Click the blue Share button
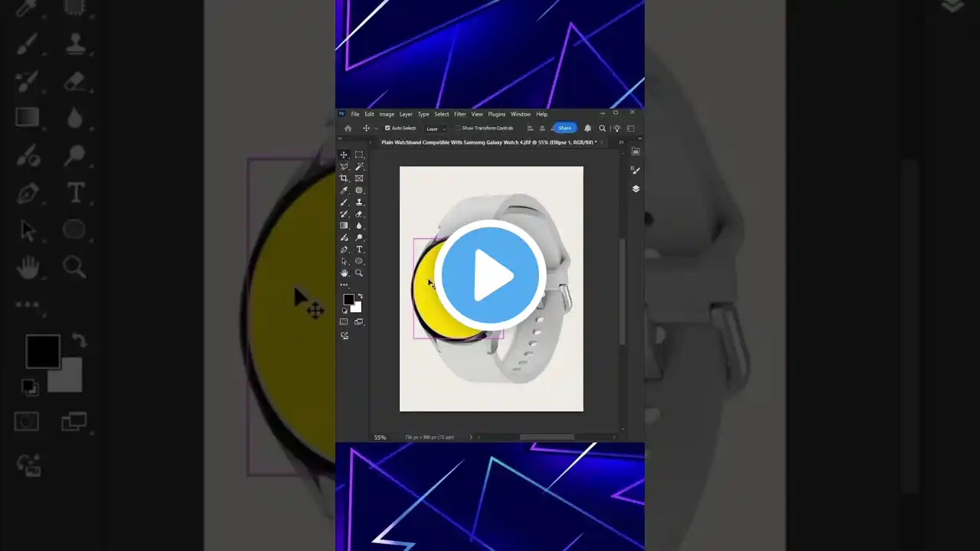The height and width of the screenshot is (551, 980). point(565,129)
